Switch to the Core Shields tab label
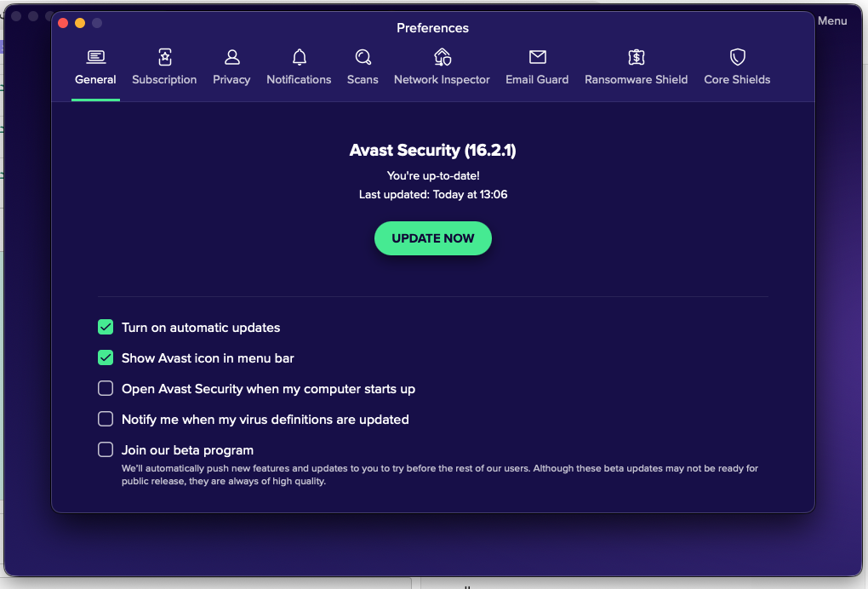This screenshot has width=868, height=589. coord(737,80)
